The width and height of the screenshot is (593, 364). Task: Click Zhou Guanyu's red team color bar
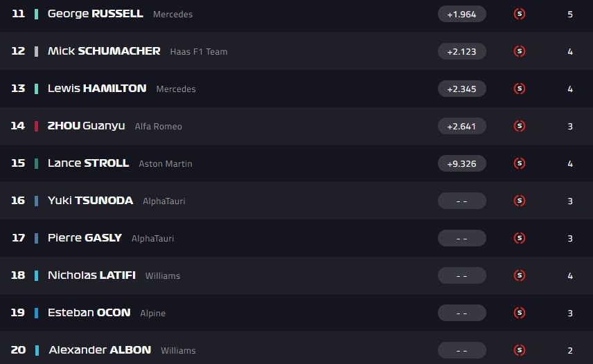click(x=36, y=126)
